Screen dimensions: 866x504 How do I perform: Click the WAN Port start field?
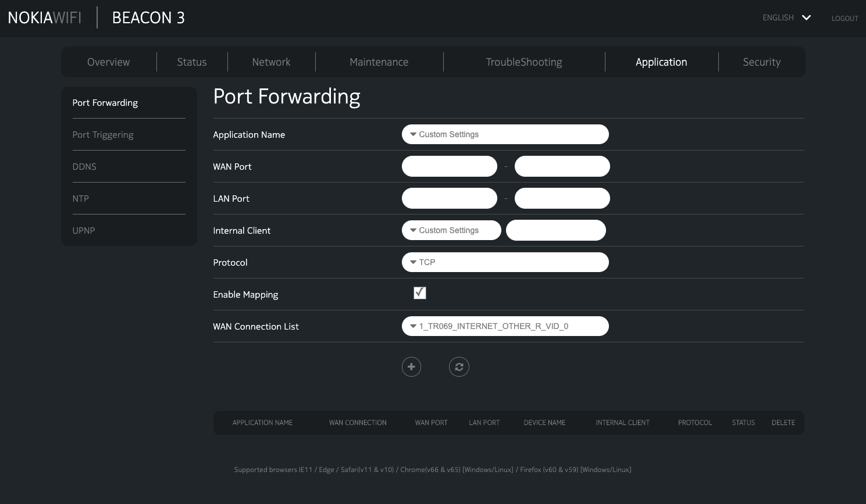[x=450, y=166]
